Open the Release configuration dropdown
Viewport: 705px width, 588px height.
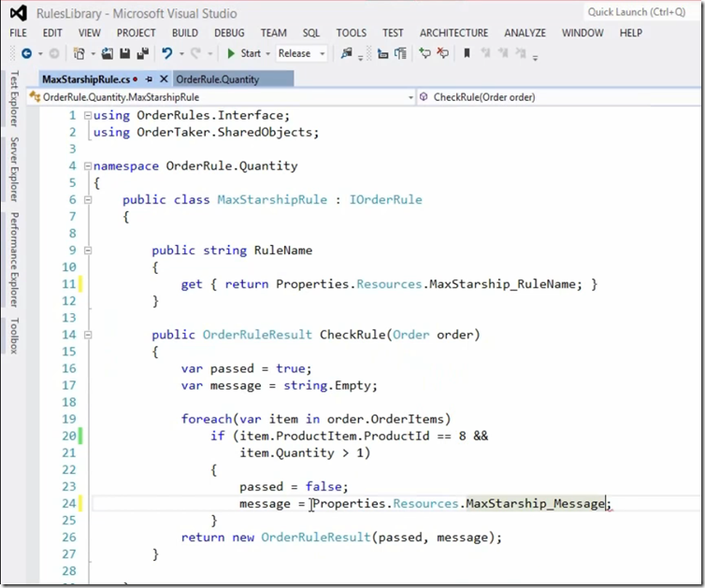pyautogui.click(x=322, y=54)
